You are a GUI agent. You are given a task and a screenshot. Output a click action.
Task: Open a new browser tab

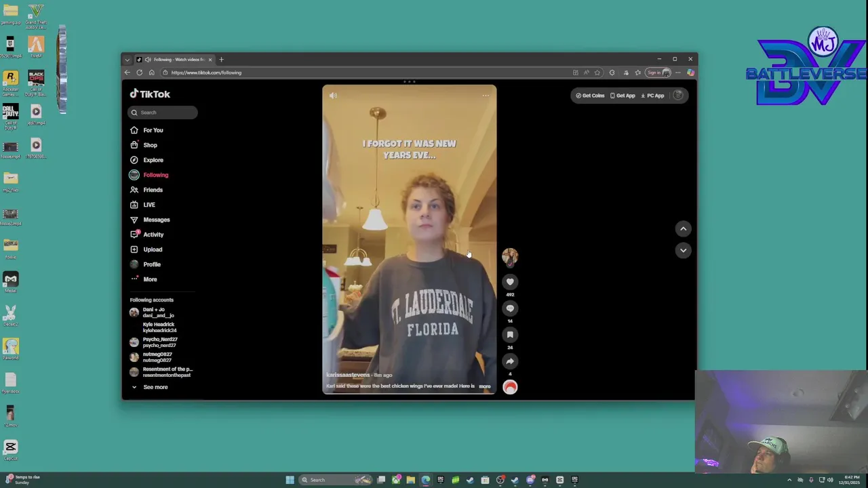221,60
